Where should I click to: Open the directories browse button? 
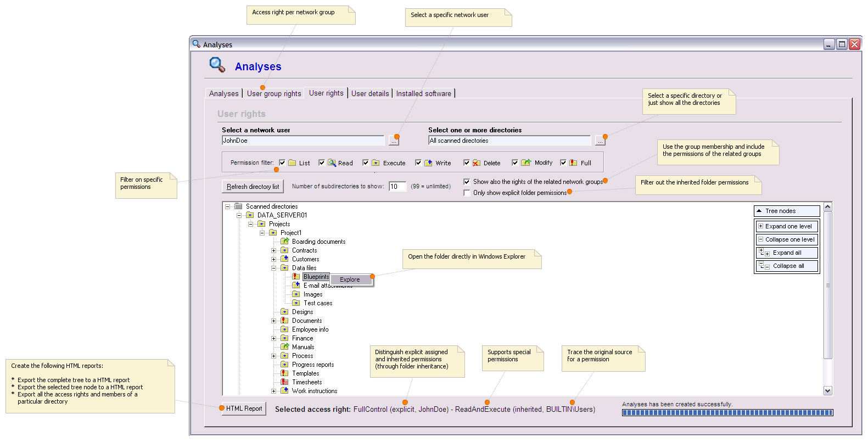(600, 141)
